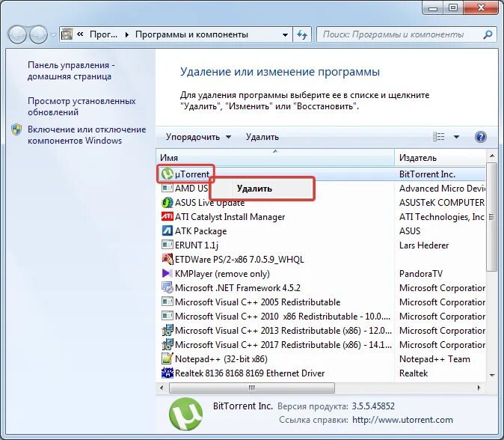504x440 pixels.
Task: Click the Microsoft .NET Framework 4.5.2 icon
Action: pyautogui.click(x=168, y=287)
